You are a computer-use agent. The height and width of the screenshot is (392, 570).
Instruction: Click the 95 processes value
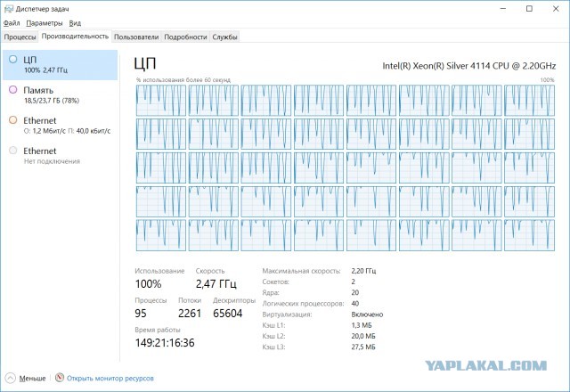click(141, 314)
